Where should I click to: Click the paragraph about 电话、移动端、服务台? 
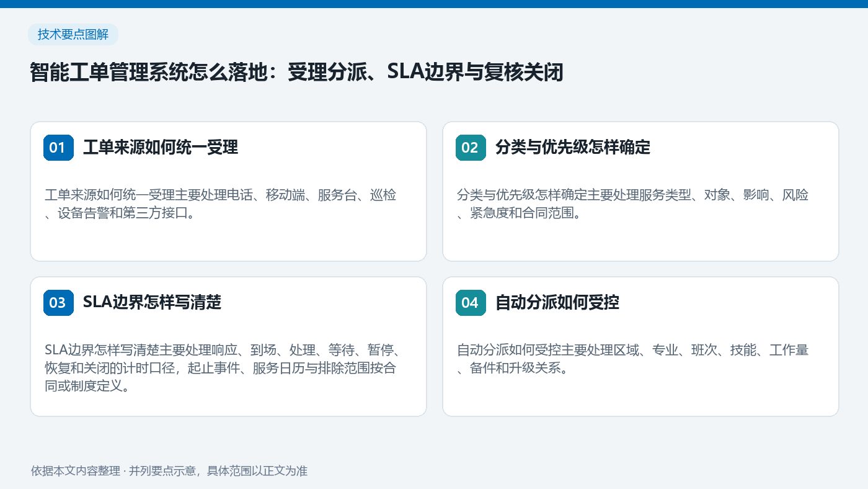coord(221,204)
